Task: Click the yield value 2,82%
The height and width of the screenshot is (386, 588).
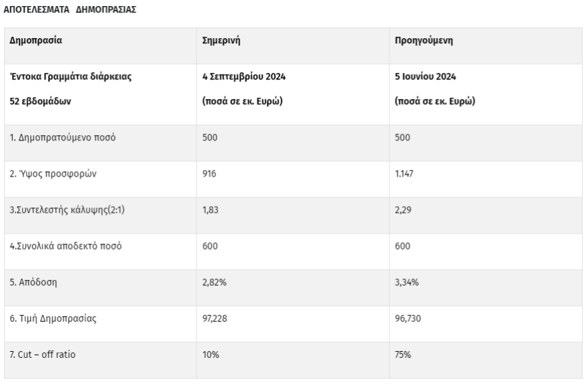Action: (214, 282)
